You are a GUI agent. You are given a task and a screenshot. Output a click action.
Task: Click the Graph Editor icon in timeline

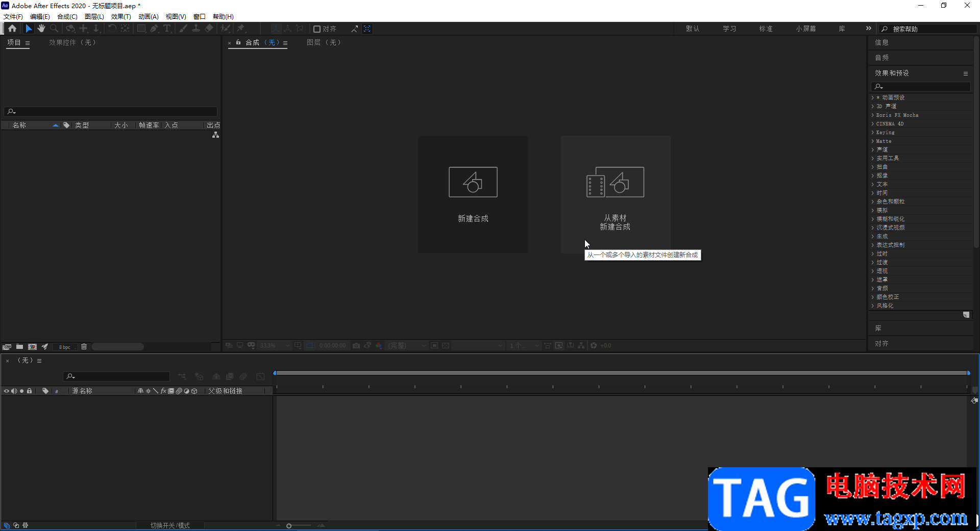[x=261, y=376]
